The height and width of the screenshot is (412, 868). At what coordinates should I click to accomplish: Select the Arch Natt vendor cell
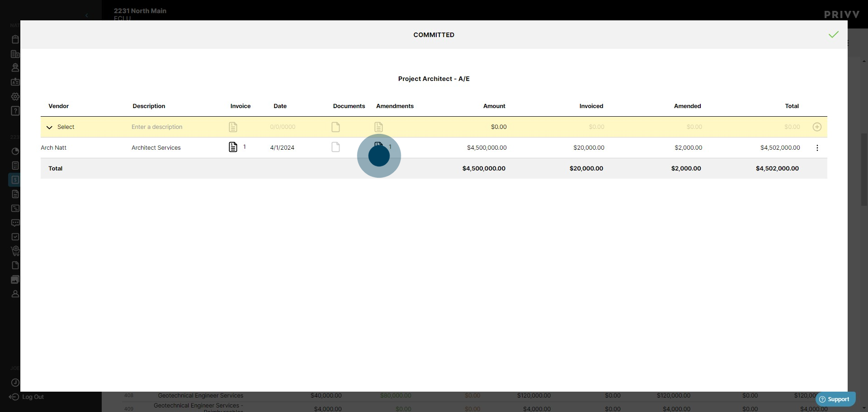click(53, 148)
